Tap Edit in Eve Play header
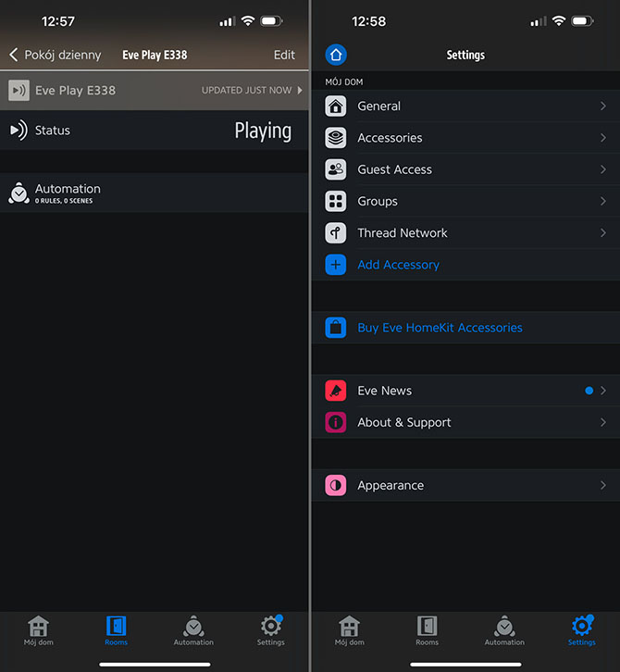The width and height of the screenshot is (620, 672). 284,55
